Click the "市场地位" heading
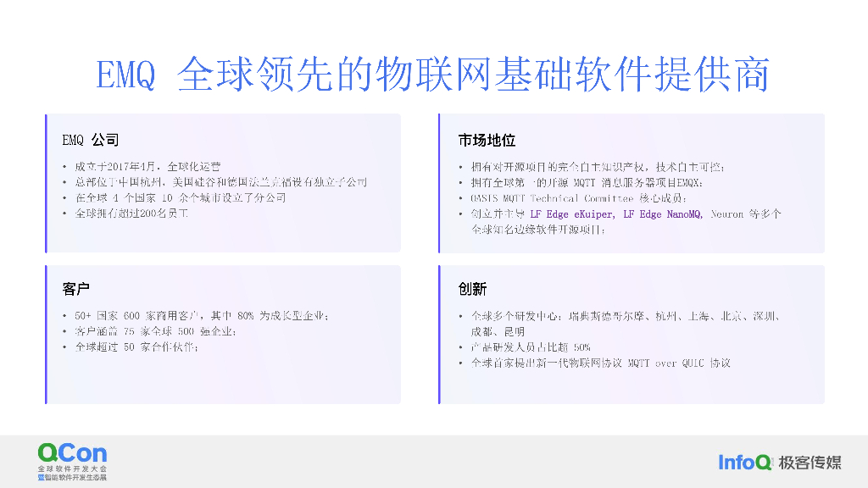The width and height of the screenshot is (868, 488). [487, 141]
